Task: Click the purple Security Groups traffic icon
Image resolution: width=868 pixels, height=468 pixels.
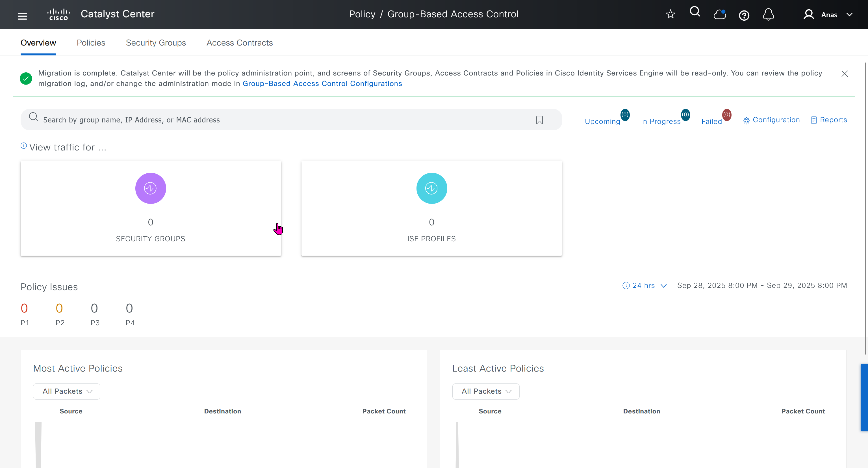Action: coord(150,188)
